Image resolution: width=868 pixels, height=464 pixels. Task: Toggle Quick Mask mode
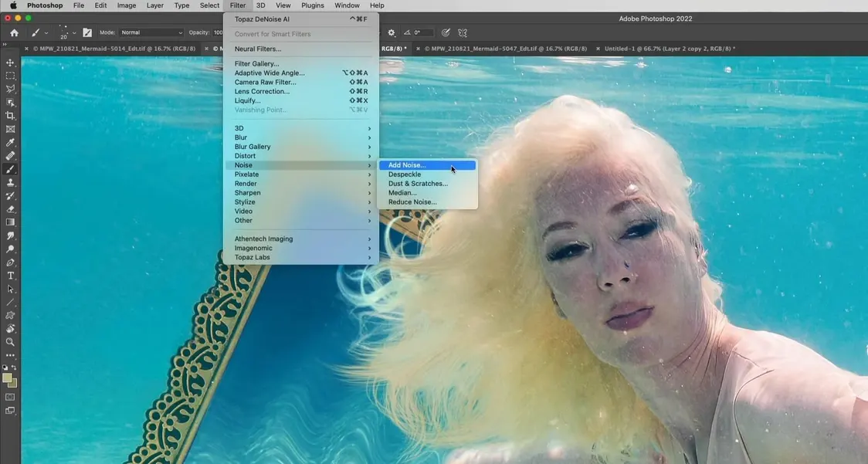[10, 397]
